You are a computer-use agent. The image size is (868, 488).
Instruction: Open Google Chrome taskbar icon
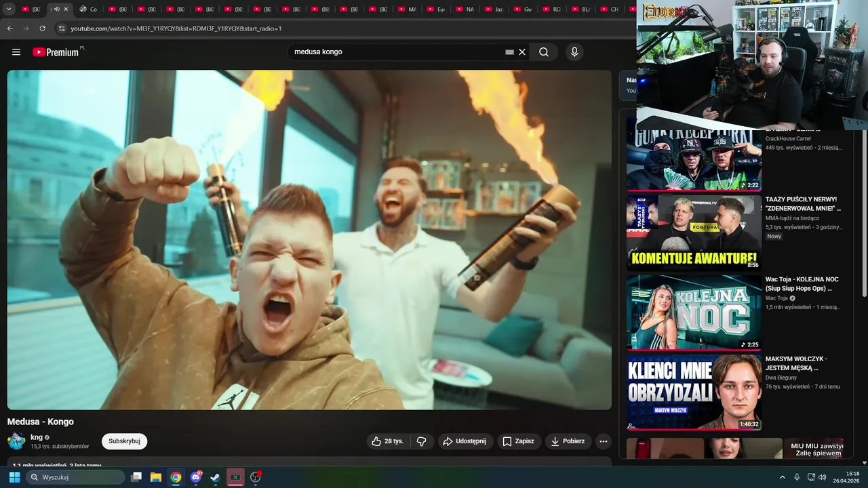tap(176, 477)
